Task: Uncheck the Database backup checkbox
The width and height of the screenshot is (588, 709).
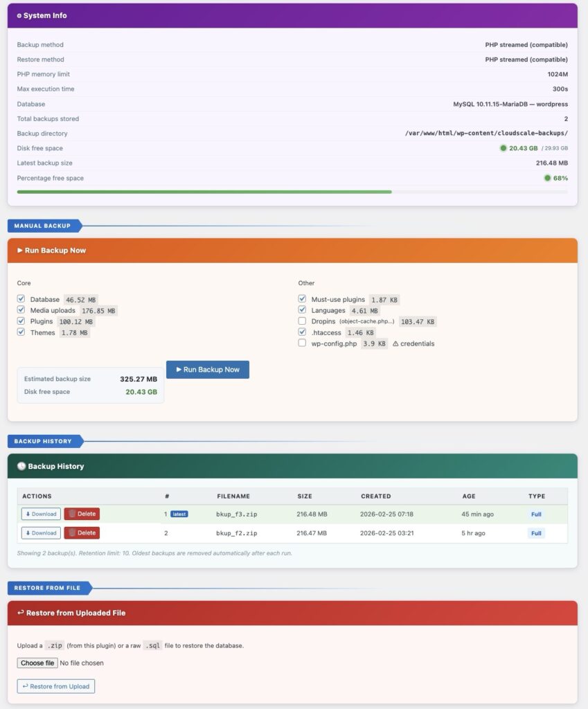Action: 19,299
